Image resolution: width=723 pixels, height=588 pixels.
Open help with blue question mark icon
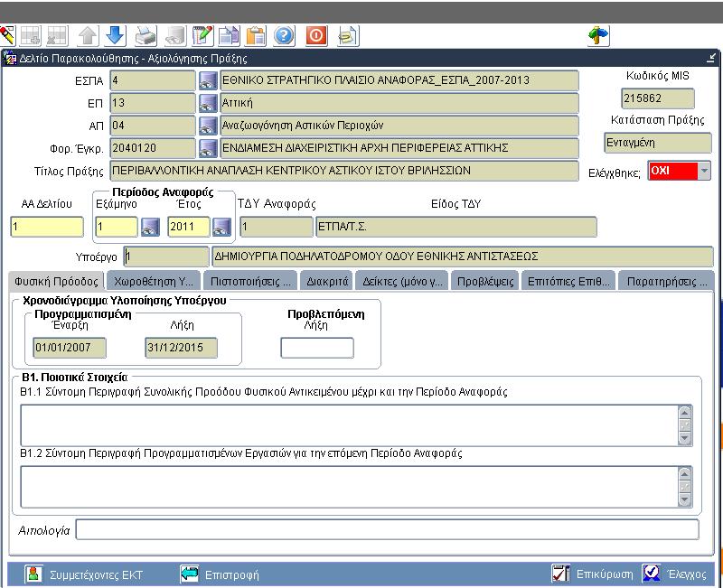coord(284,35)
